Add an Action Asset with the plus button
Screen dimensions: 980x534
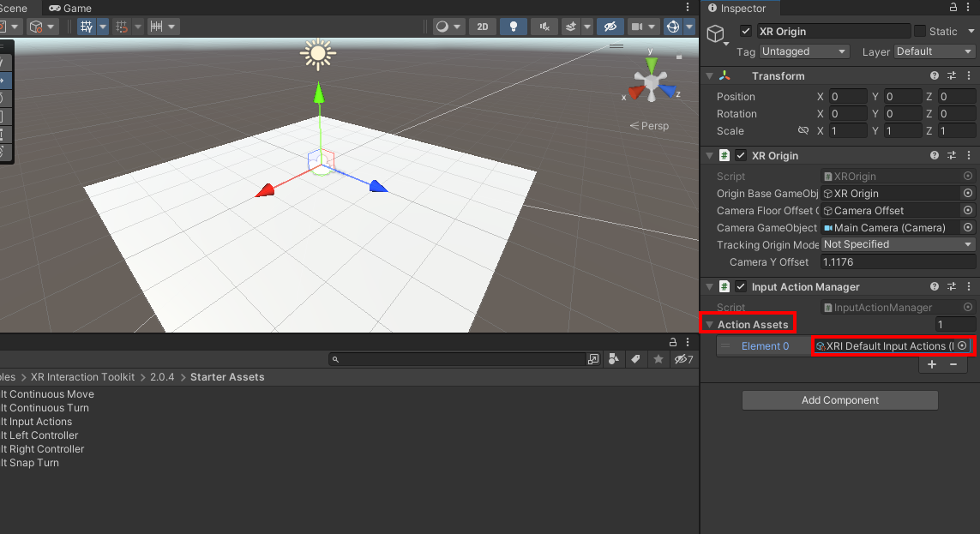931,364
